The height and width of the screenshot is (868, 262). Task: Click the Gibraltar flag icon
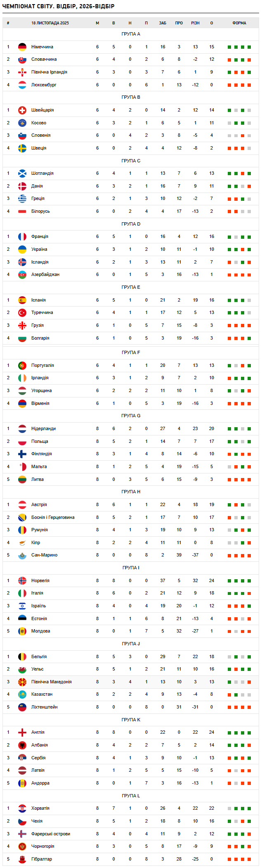(x=22, y=859)
